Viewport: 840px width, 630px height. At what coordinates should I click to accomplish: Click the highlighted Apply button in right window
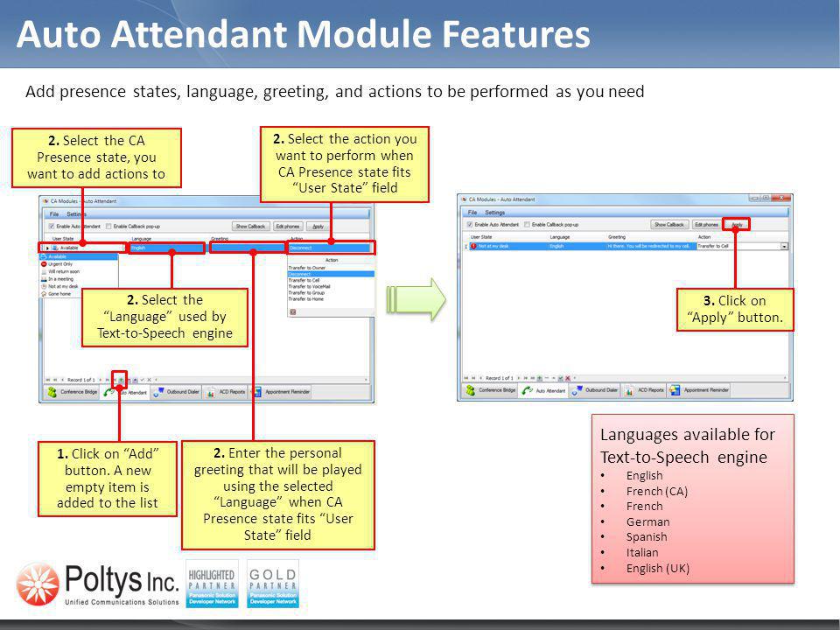pyautogui.click(x=737, y=225)
